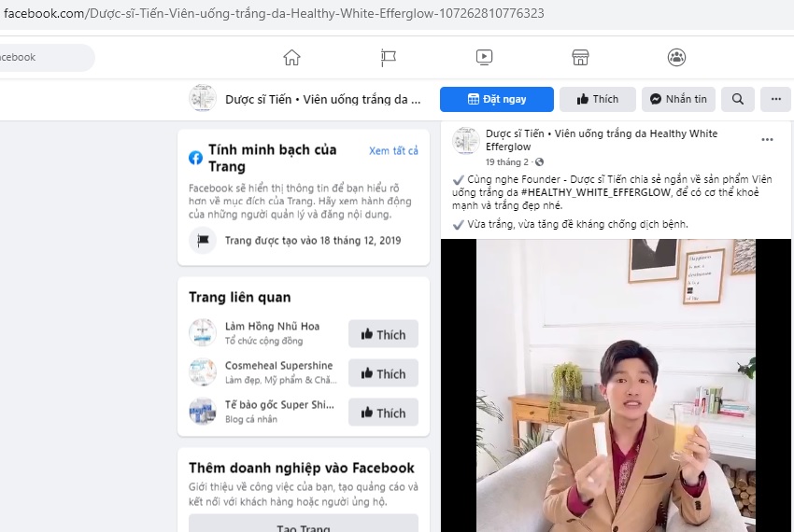Click the 'Đặt ngay' booking button
The height and width of the screenshot is (532, 794).
[x=497, y=99]
